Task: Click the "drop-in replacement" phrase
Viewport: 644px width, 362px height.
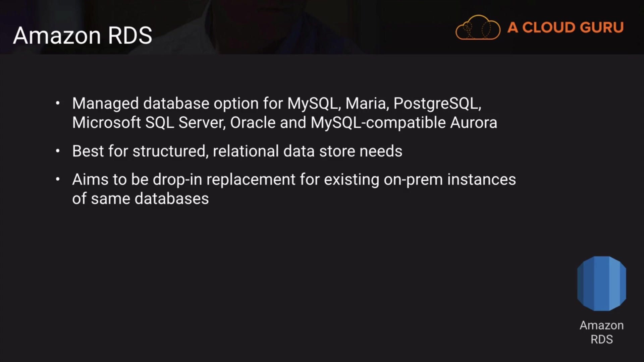Action: pyautogui.click(x=224, y=180)
